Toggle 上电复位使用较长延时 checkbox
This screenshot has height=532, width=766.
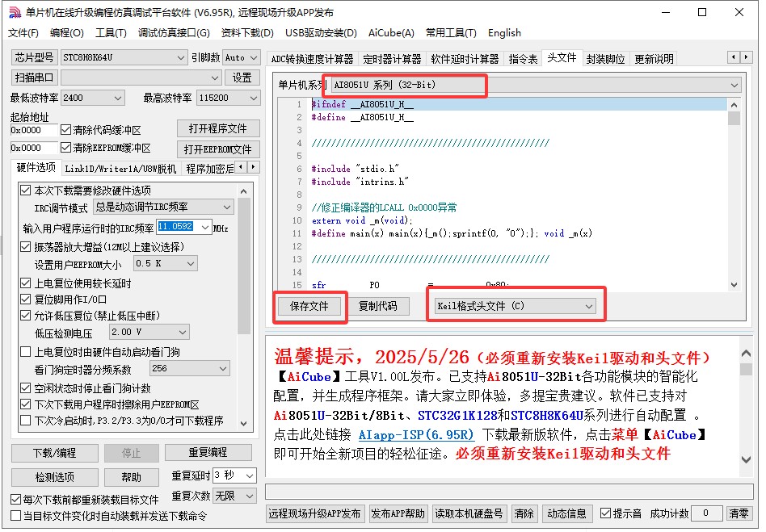pos(25,283)
